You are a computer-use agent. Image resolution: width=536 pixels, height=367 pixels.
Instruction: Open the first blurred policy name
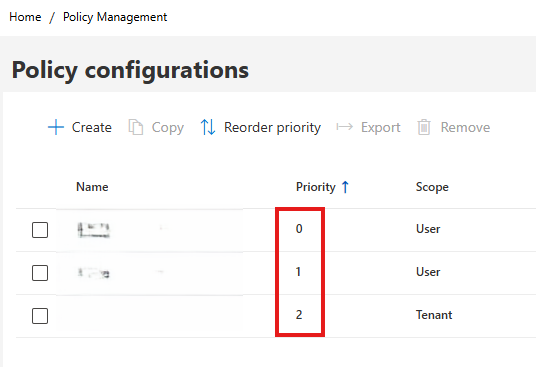tap(94, 230)
